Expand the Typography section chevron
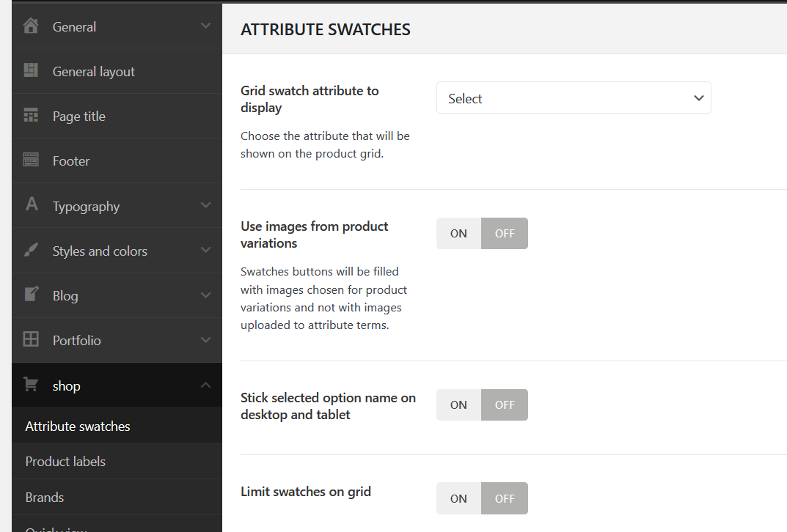 pos(205,206)
